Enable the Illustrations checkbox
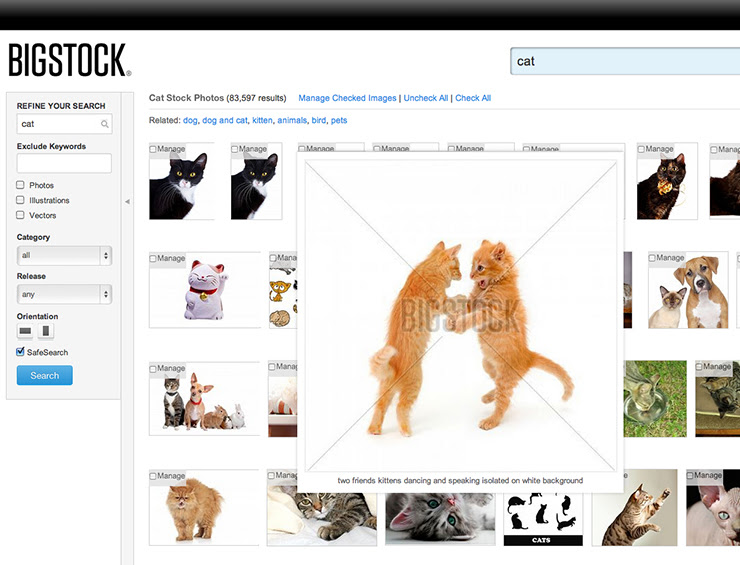This screenshot has width=740, height=565. (x=20, y=200)
